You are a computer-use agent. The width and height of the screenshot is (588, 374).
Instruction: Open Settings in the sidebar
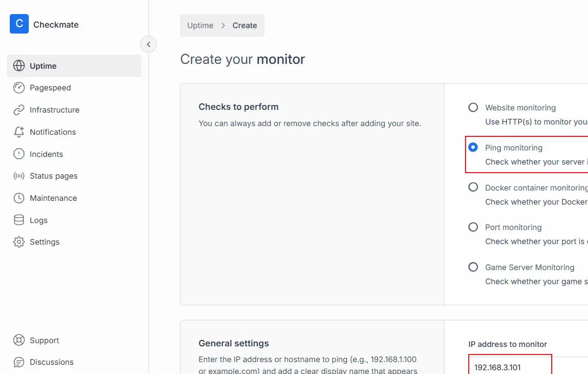[x=44, y=242]
